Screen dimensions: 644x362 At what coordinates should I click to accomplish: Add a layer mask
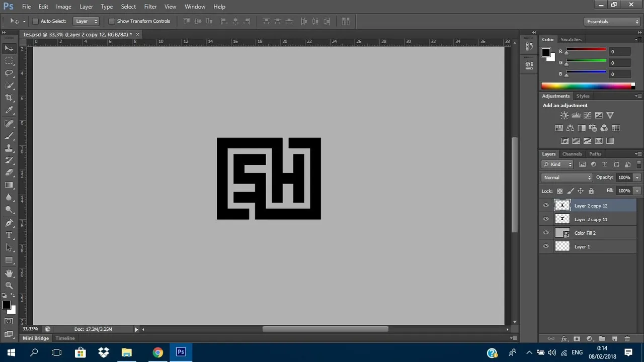pos(577,339)
